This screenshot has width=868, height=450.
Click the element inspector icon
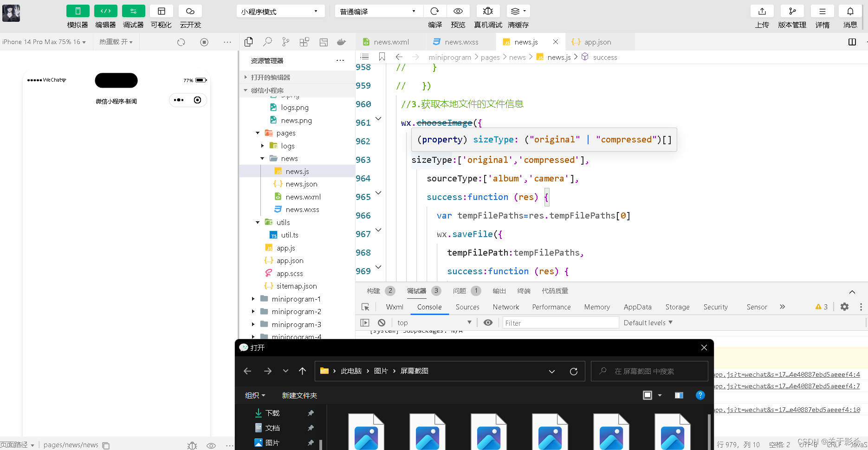coord(365,307)
